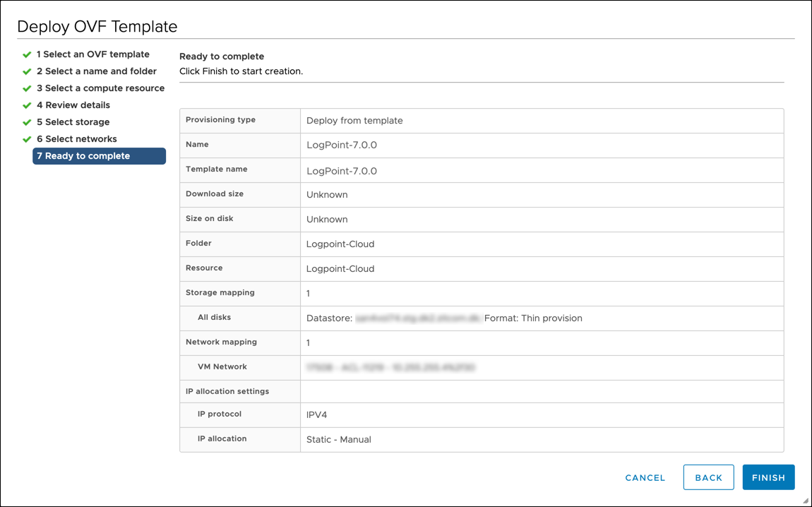
Task: Switch to the Select storage step
Action: [73, 122]
